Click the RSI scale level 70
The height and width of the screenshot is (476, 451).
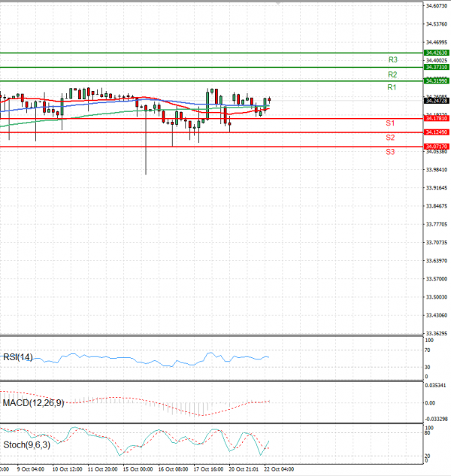428,350
